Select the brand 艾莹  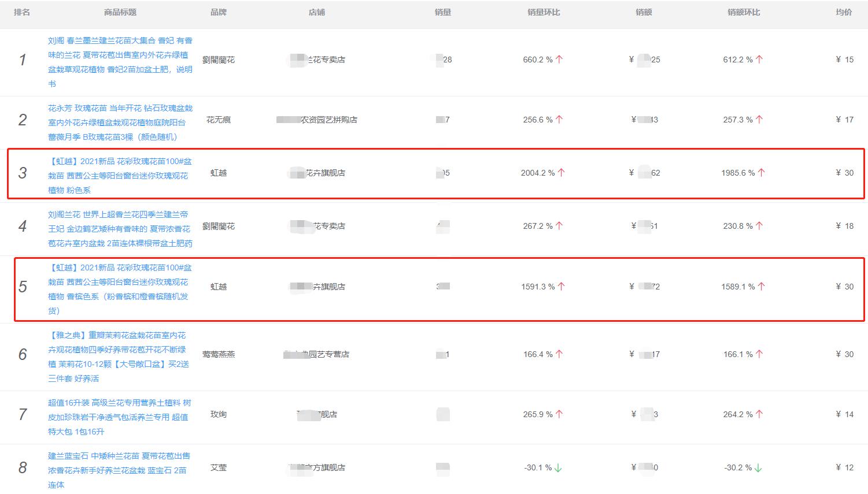(219, 467)
